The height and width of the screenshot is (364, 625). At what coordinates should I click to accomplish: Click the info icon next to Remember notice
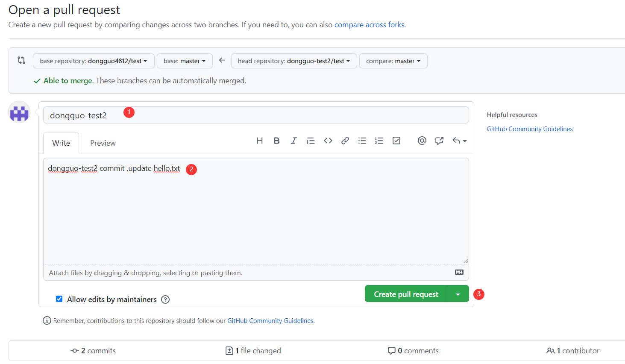point(47,320)
